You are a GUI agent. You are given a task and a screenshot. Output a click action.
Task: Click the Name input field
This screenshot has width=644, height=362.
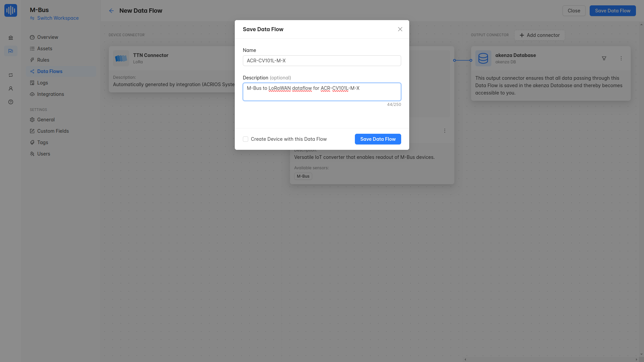click(322, 61)
